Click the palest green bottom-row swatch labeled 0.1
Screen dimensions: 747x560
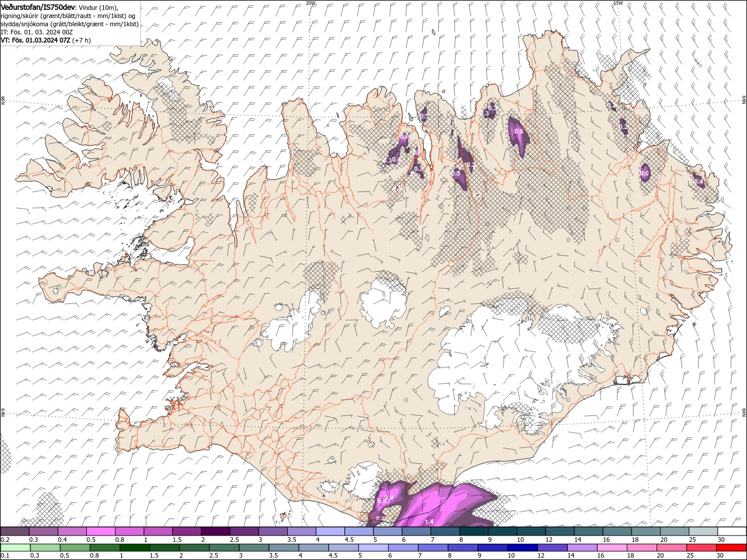click(15, 548)
